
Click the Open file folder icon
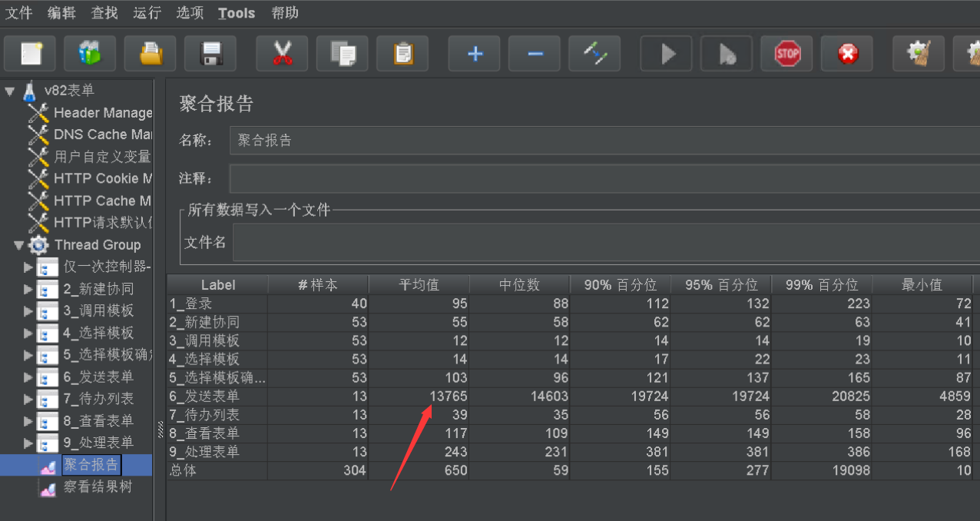pos(151,54)
